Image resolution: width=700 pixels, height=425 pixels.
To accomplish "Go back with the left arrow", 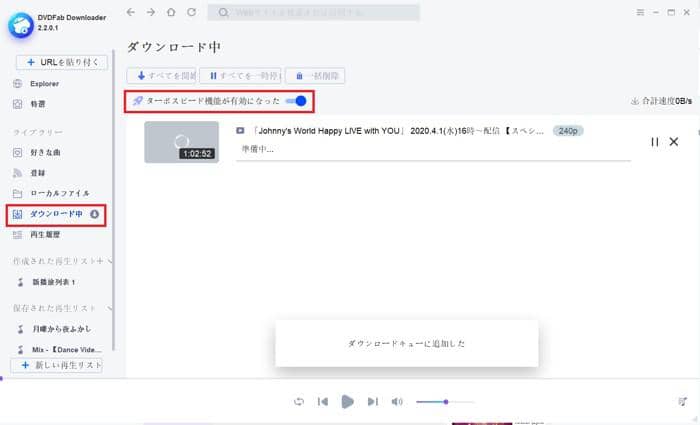I will [130, 12].
